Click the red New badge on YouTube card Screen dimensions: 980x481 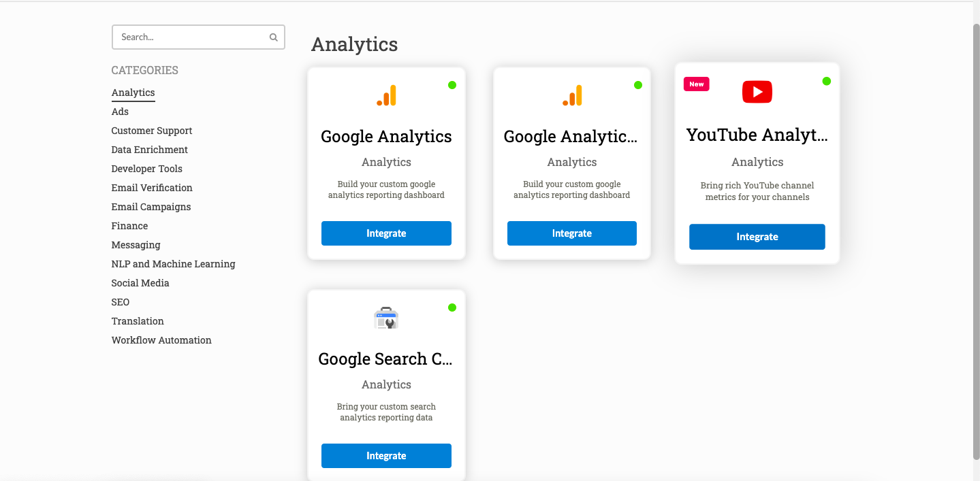[x=697, y=84]
